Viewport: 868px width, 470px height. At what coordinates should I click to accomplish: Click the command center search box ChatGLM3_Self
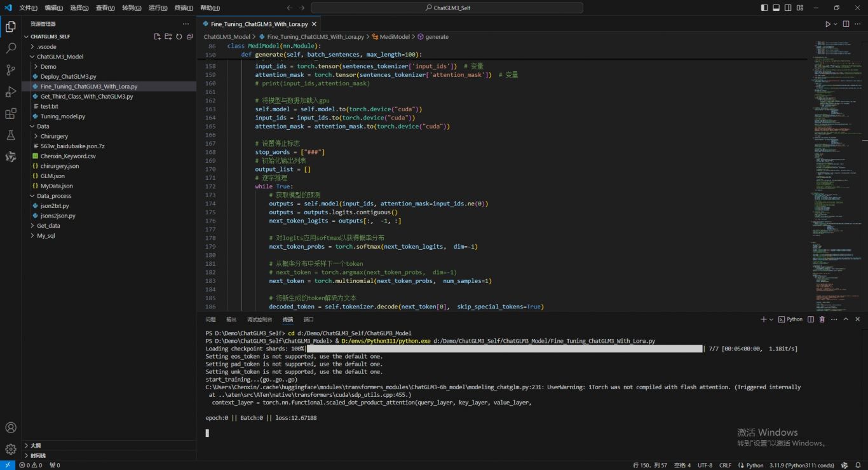447,8
